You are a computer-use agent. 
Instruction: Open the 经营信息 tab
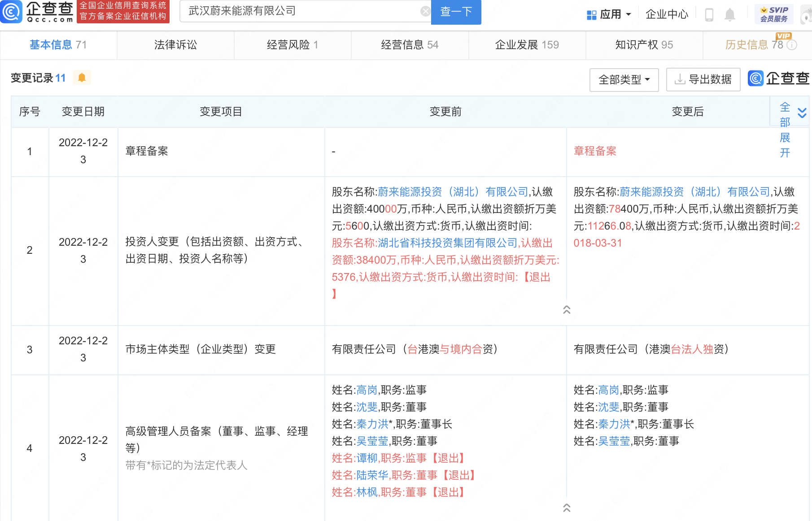[410, 45]
